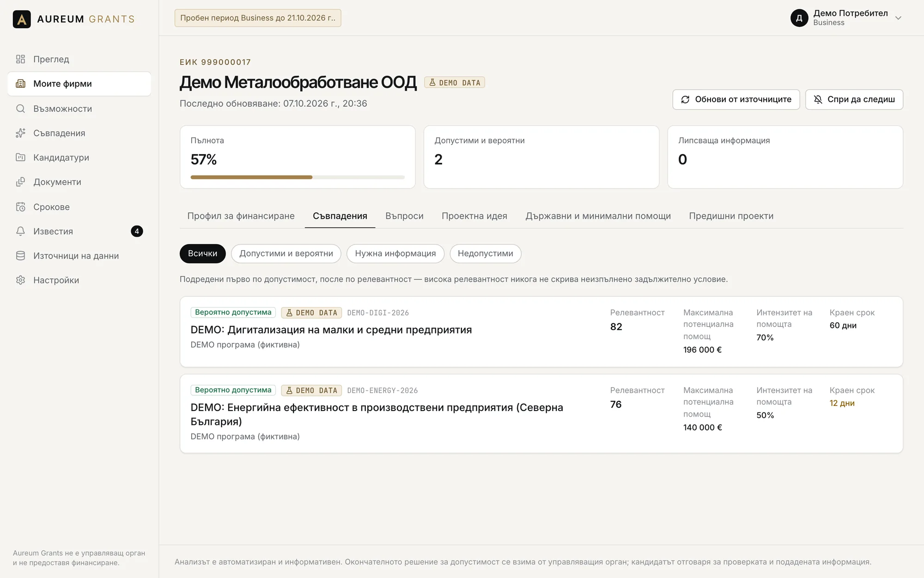This screenshot has width=924, height=578.
Task: Click the Настройки gear icon
Action: (20, 280)
